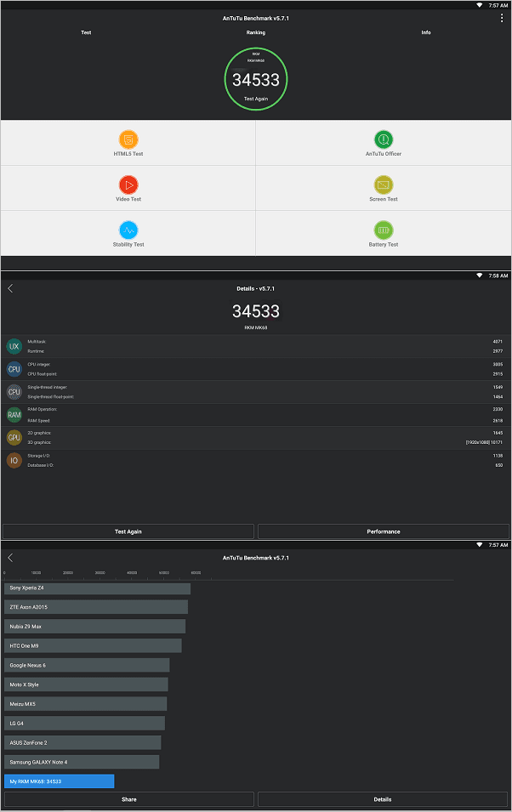512x812 pixels.
Task: Select the Nubia Z9 Max bar
Action: pyautogui.click(x=95, y=627)
